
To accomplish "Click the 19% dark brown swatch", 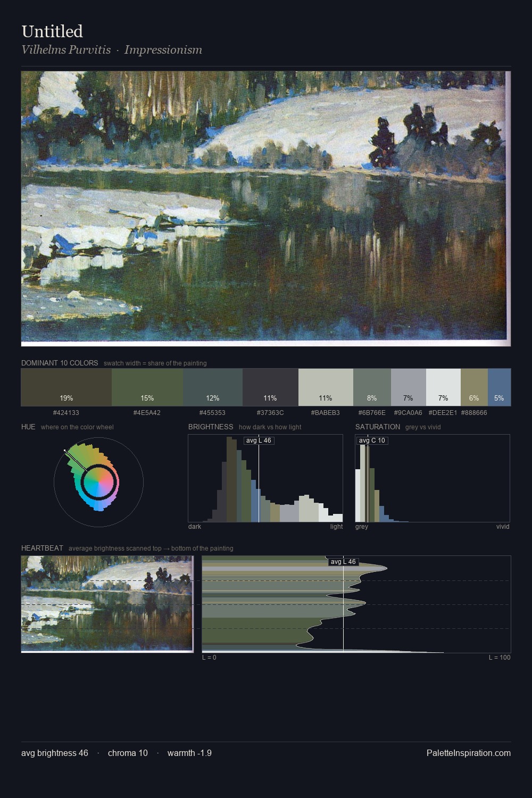I will point(66,387).
